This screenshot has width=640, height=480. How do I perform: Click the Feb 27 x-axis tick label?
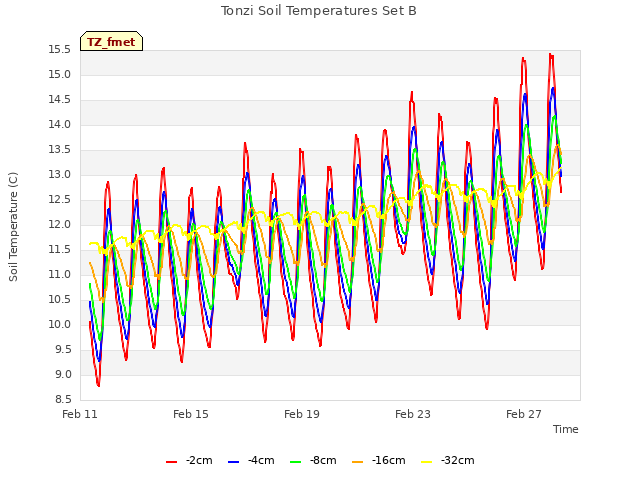(x=524, y=414)
